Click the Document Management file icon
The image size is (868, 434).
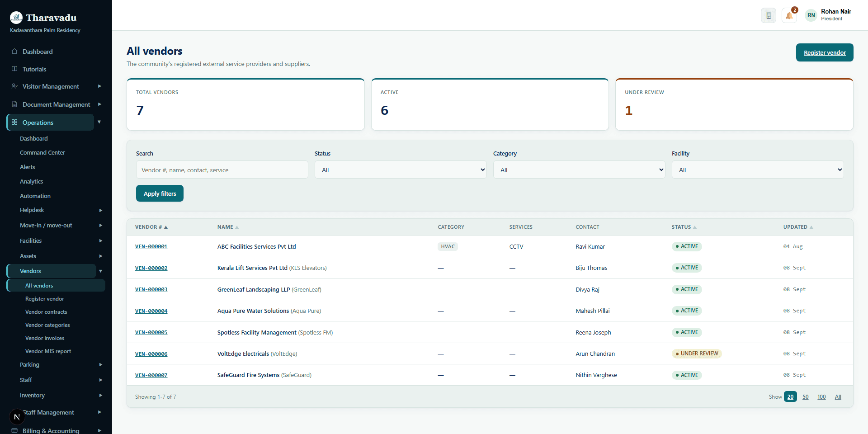point(14,104)
